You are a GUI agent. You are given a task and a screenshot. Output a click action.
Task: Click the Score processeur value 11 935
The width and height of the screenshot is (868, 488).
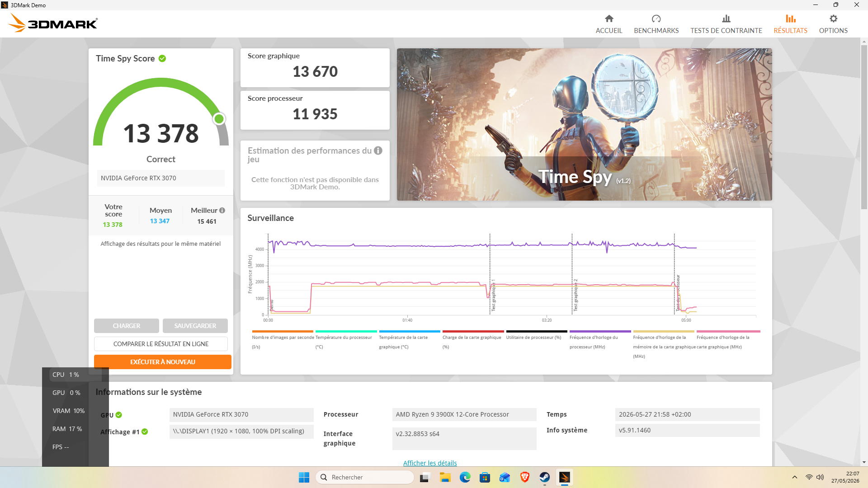click(315, 114)
